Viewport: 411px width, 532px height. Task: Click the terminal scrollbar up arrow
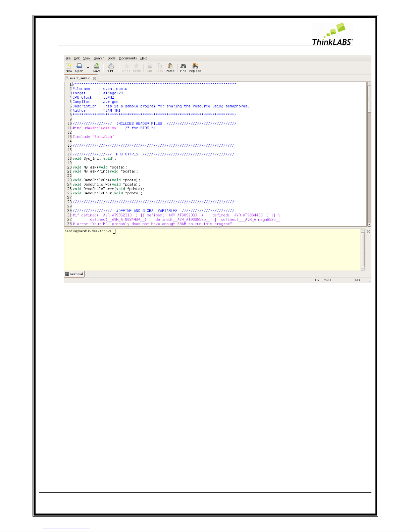click(x=363, y=231)
